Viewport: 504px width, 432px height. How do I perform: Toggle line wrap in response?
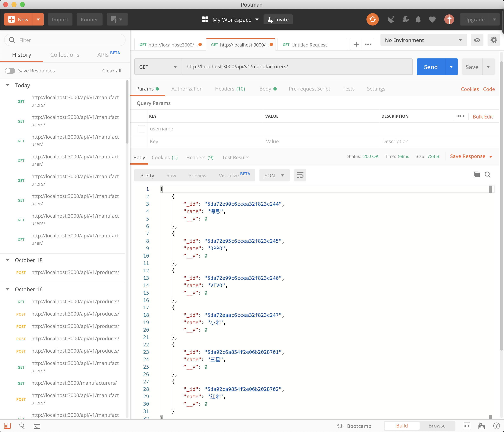coord(300,175)
